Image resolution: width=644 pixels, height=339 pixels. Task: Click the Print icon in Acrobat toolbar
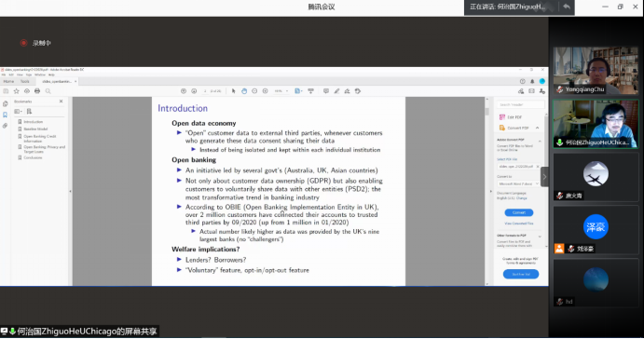(37, 91)
